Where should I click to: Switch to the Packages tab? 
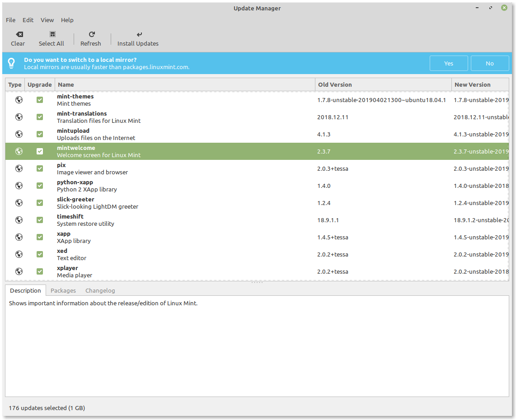pyautogui.click(x=63, y=290)
